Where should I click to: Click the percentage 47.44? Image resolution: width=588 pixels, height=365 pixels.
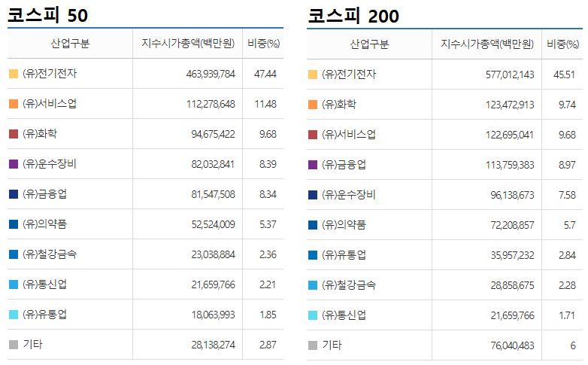click(265, 74)
